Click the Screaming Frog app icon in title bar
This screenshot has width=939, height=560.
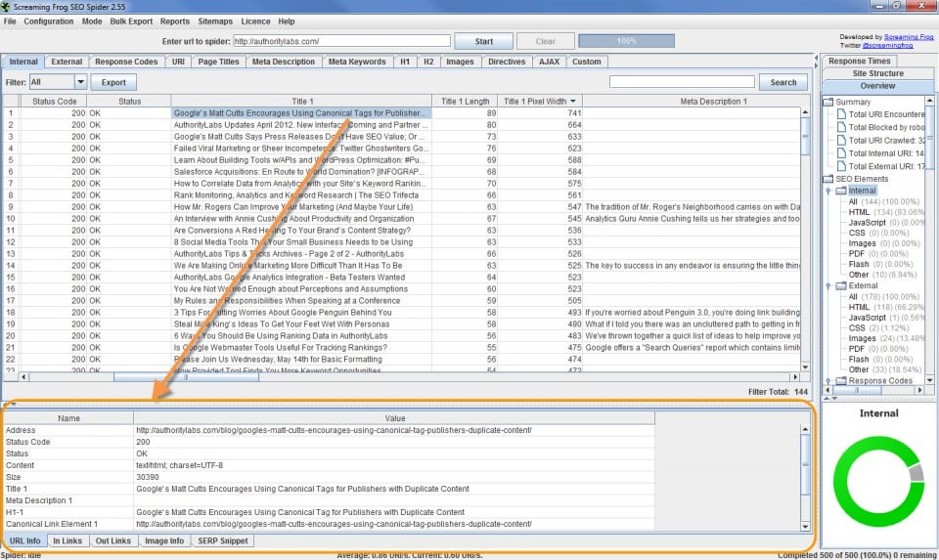(x=6, y=6)
